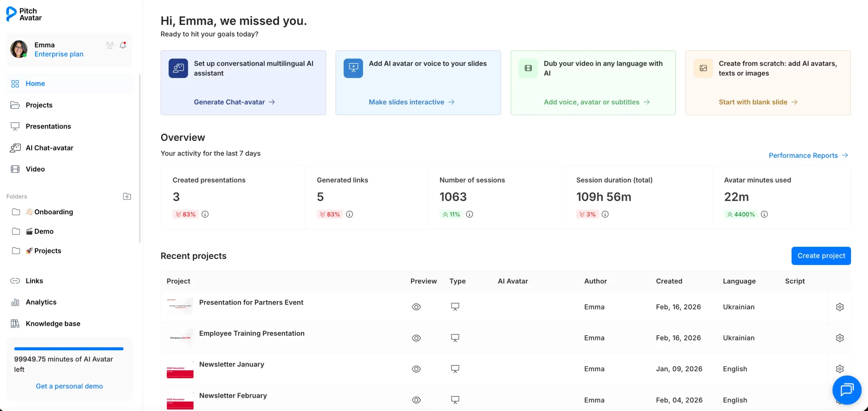Image resolution: width=868 pixels, height=411 pixels.
Task: Click the add new folder icon
Action: tap(127, 197)
